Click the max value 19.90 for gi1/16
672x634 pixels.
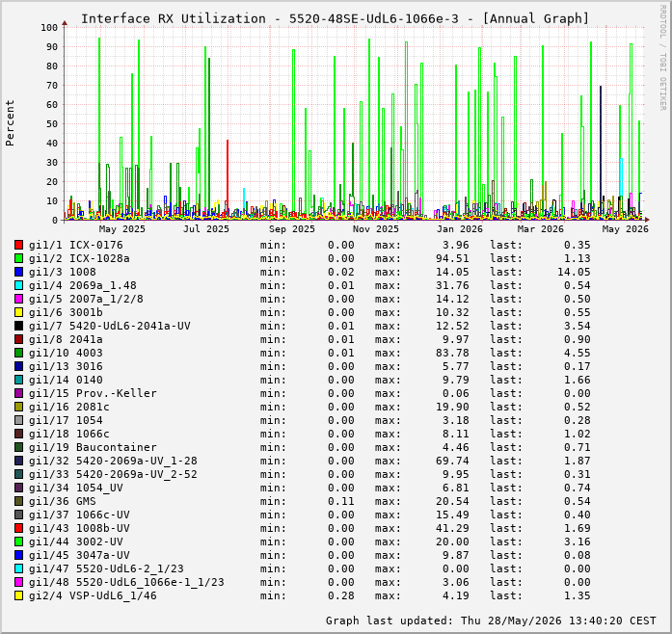(x=452, y=407)
